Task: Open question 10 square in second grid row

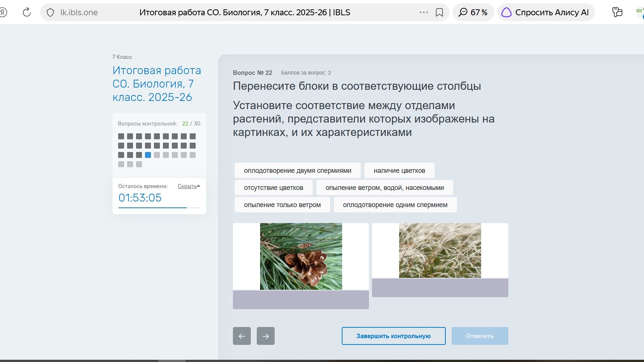Action: [121, 146]
